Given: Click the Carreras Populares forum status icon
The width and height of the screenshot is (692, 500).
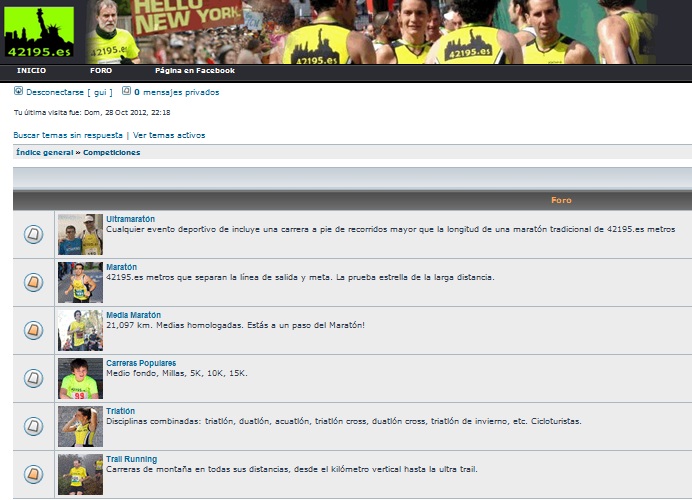Looking at the screenshot, I should point(33,378).
